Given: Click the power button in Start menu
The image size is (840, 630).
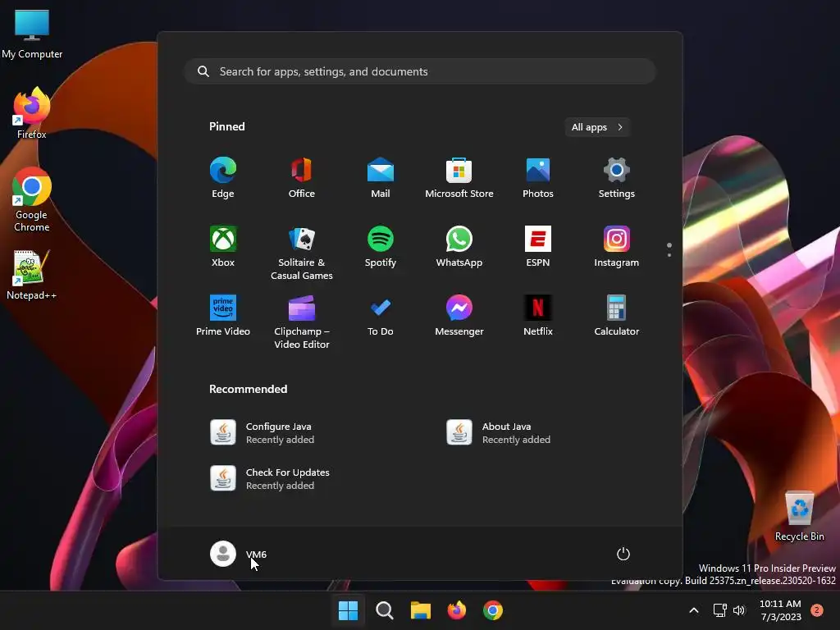Looking at the screenshot, I should click(623, 554).
